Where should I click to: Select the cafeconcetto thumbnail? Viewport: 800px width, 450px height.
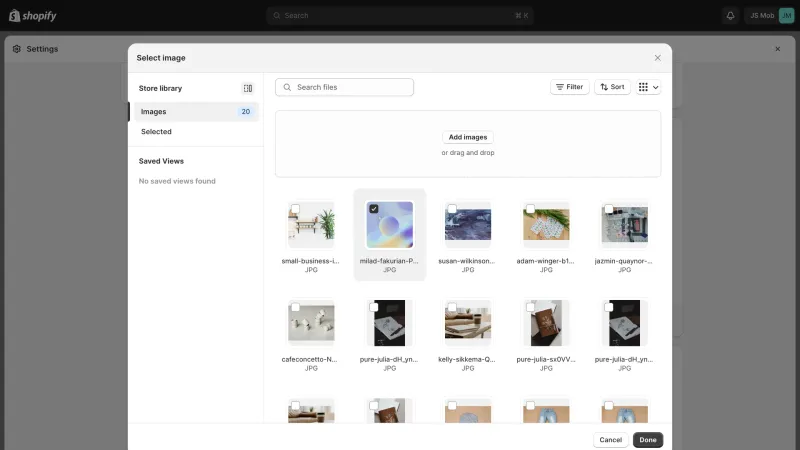(x=311, y=323)
